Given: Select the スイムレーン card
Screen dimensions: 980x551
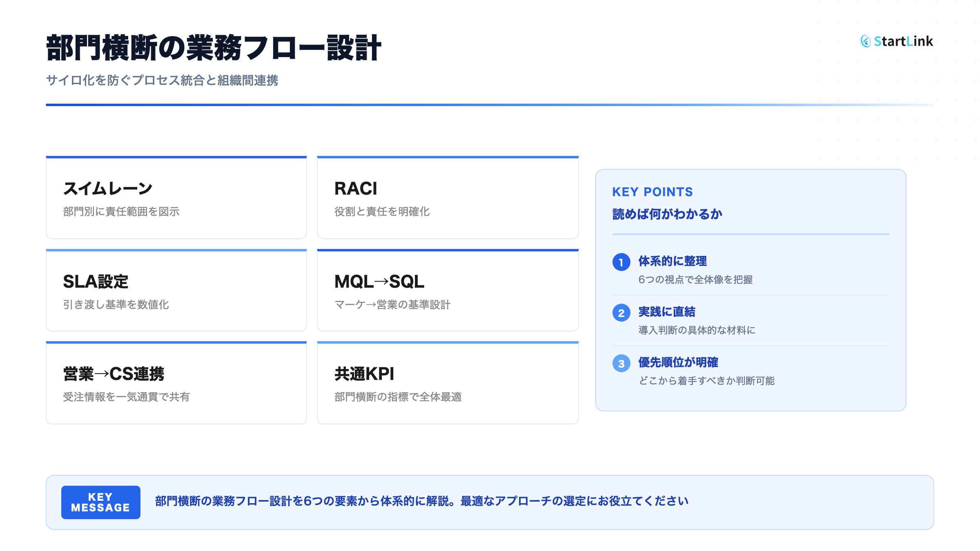Looking at the screenshot, I should click(176, 198).
